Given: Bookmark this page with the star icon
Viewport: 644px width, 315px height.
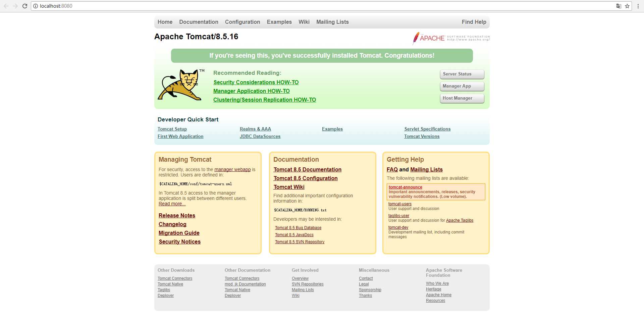Looking at the screenshot, I should click(x=627, y=6).
